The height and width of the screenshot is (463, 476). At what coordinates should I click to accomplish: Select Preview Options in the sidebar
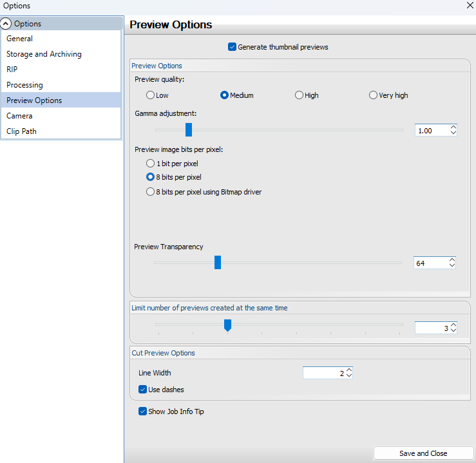tap(61, 100)
